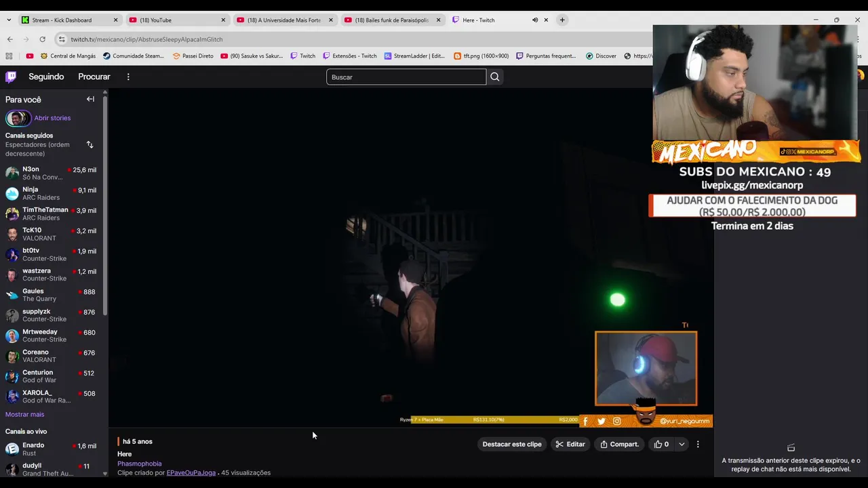Click the browser address bar URL

coord(146,39)
